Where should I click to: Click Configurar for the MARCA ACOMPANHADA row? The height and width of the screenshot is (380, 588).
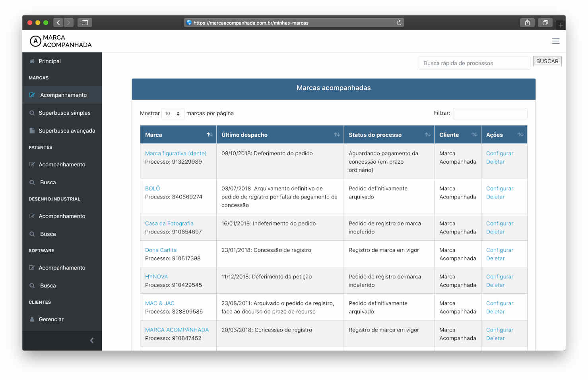pyautogui.click(x=499, y=330)
